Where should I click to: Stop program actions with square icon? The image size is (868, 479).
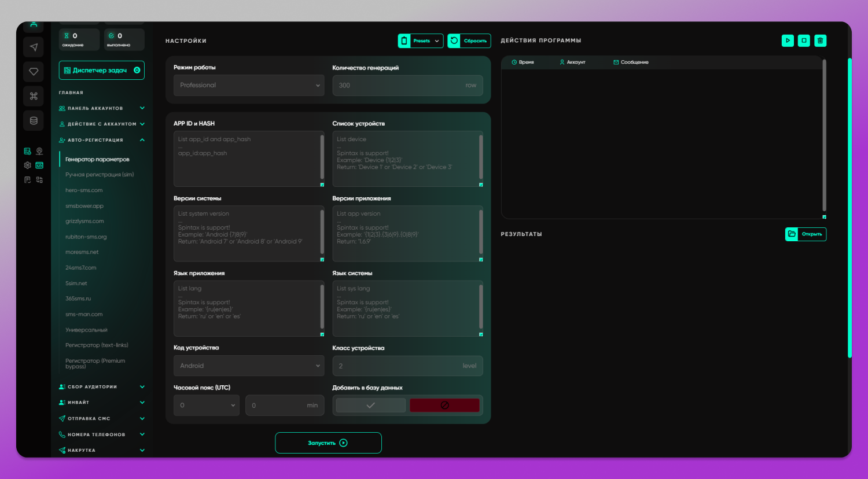(x=804, y=40)
